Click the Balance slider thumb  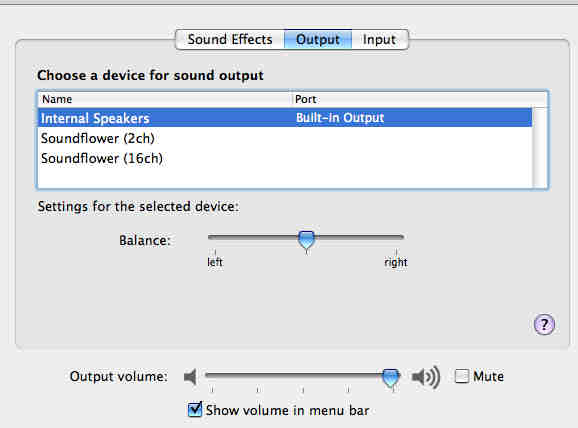306,240
